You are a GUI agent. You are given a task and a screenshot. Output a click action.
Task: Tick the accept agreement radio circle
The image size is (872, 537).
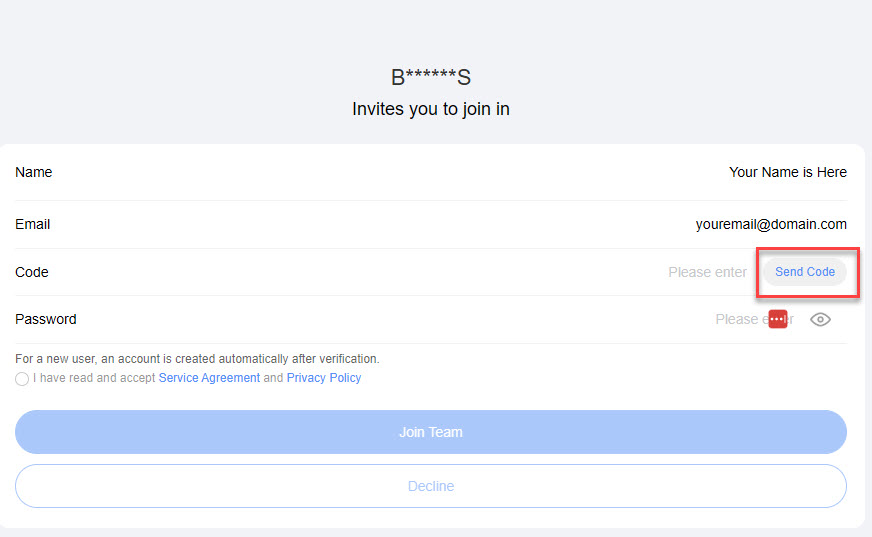click(22, 379)
